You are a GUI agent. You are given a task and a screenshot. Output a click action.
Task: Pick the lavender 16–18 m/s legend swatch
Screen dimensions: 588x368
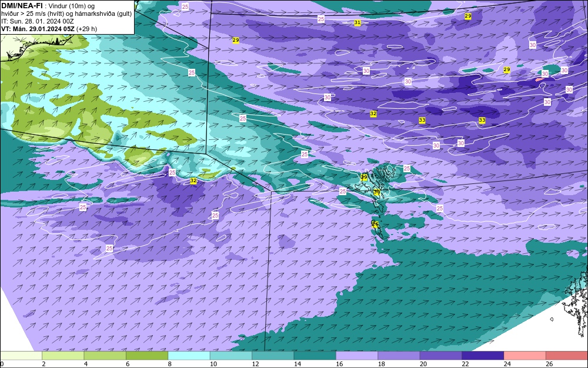tap(357, 356)
